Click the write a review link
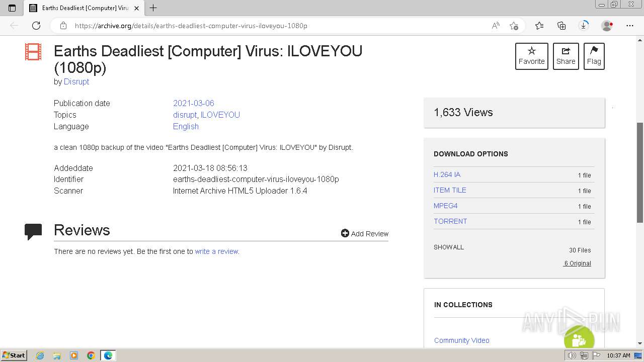644x362 pixels. click(x=216, y=251)
